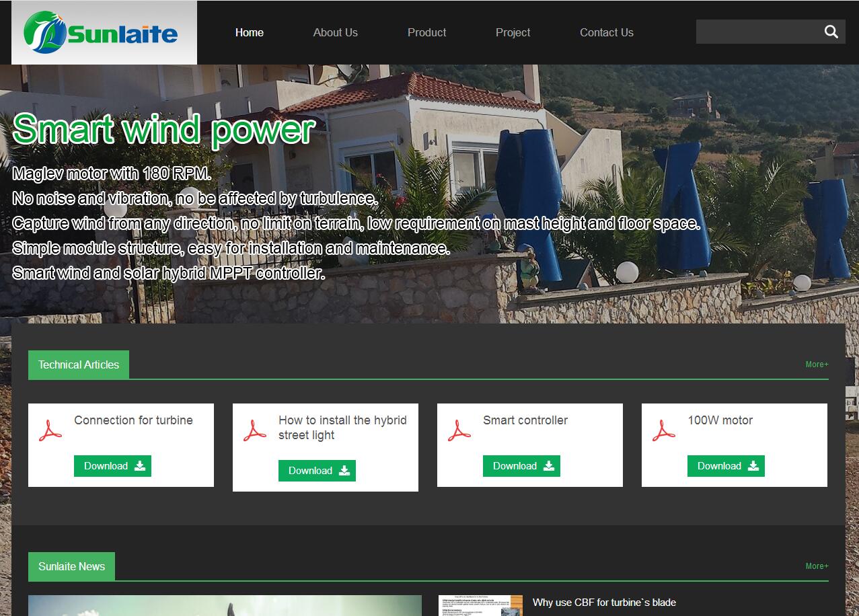Click PDF icon beside 100W motor
This screenshot has width=859, height=616.
664,430
